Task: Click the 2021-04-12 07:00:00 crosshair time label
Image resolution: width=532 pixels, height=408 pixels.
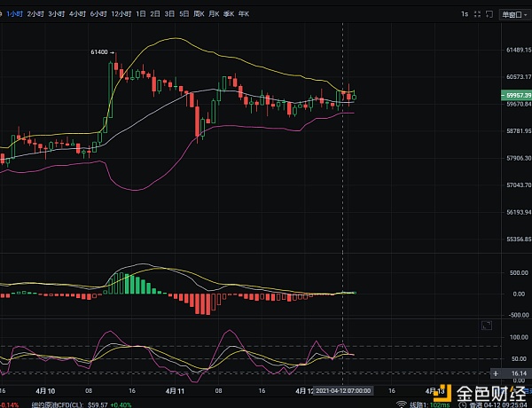Action: pos(343,390)
